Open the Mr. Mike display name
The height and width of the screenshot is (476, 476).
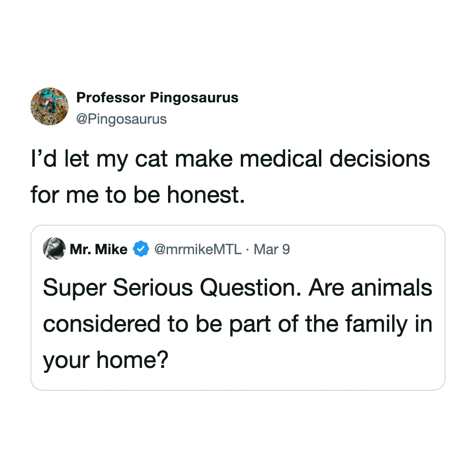[99, 249]
